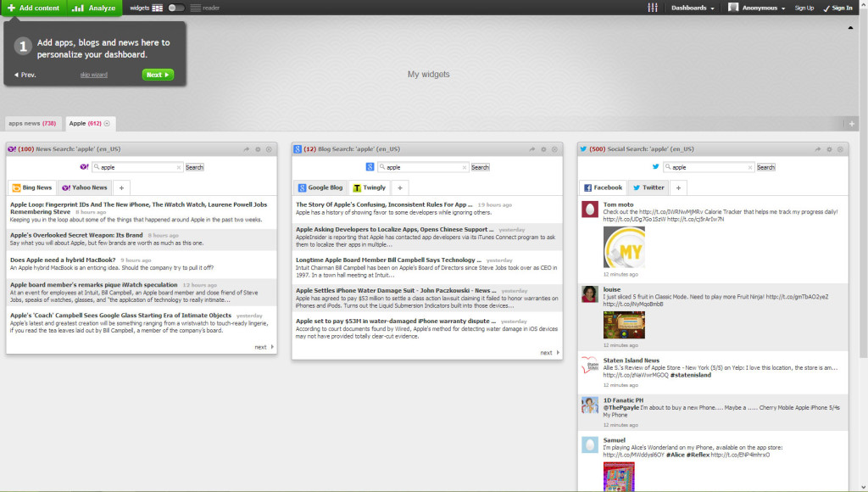Switch to the apps news tab
Viewport: 868px width, 492px height.
click(33, 124)
